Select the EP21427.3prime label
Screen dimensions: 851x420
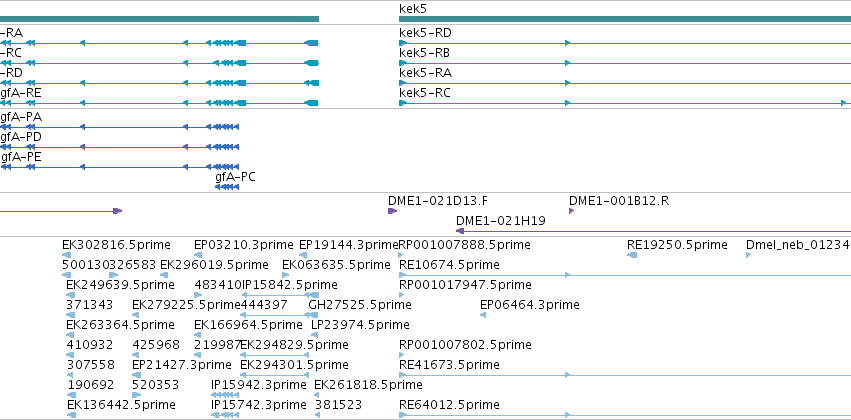[x=182, y=365]
